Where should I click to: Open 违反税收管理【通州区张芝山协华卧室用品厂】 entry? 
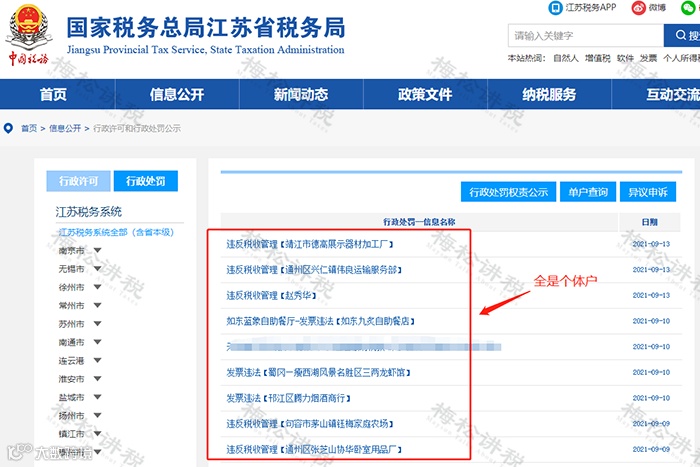[314, 450]
